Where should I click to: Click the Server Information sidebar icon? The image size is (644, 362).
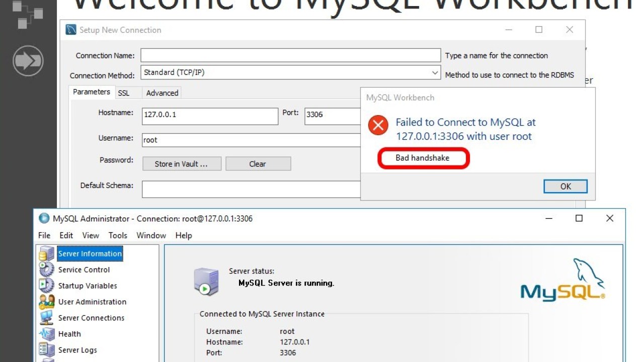tap(46, 254)
